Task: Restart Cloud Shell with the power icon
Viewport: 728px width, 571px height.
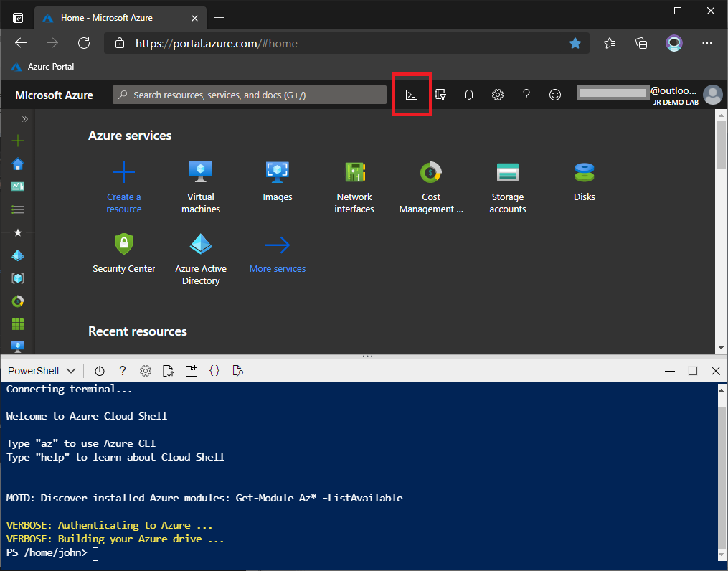Action: tap(100, 371)
